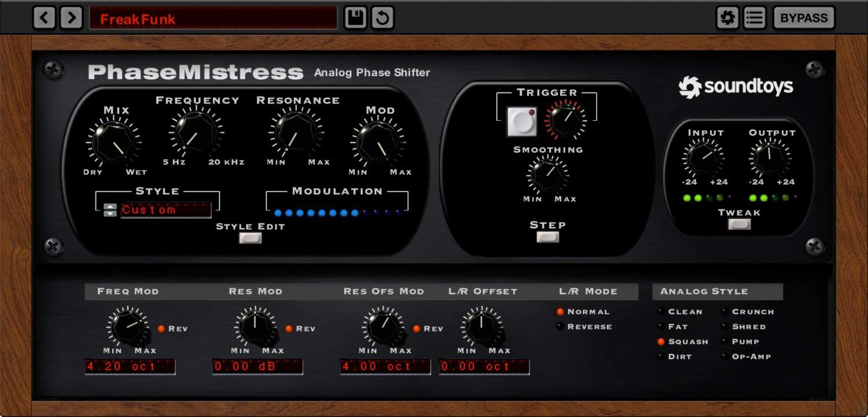Open the preset list menu icon
This screenshot has width=868, height=417.
click(754, 18)
